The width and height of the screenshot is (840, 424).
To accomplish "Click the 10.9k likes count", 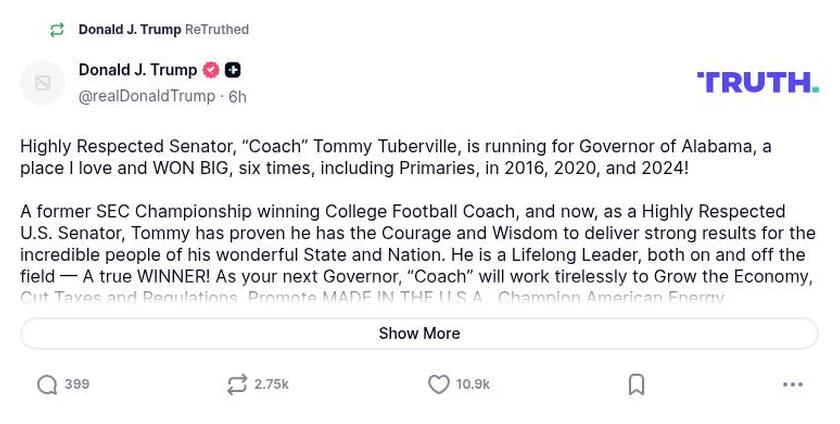I will pos(473,385).
